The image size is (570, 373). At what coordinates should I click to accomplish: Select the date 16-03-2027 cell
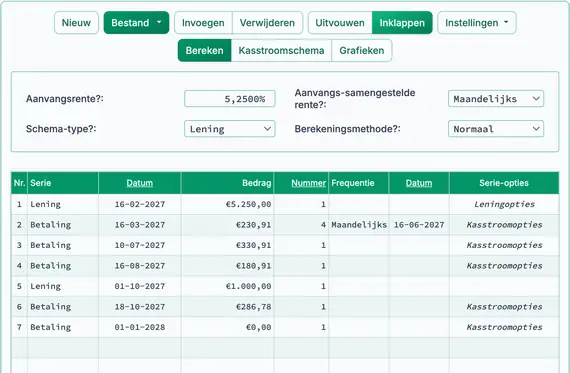click(140, 225)
